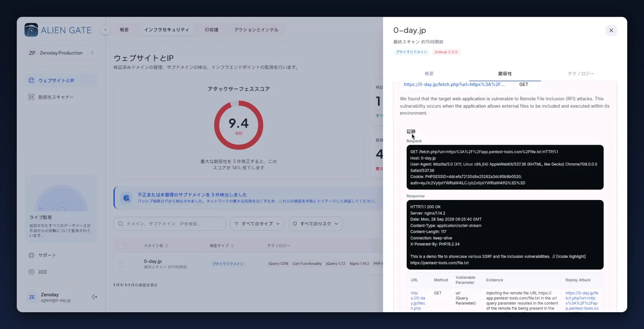Viewport: 644px width, 329px height.
Task: Click the 9.4 attack surface score gauge
Action: pos(238,125)
